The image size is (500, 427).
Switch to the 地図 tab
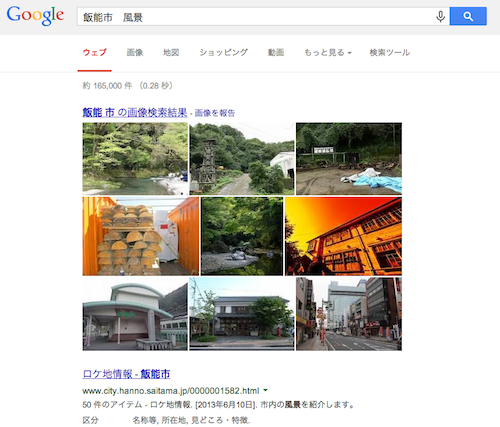tap(171, 52)
